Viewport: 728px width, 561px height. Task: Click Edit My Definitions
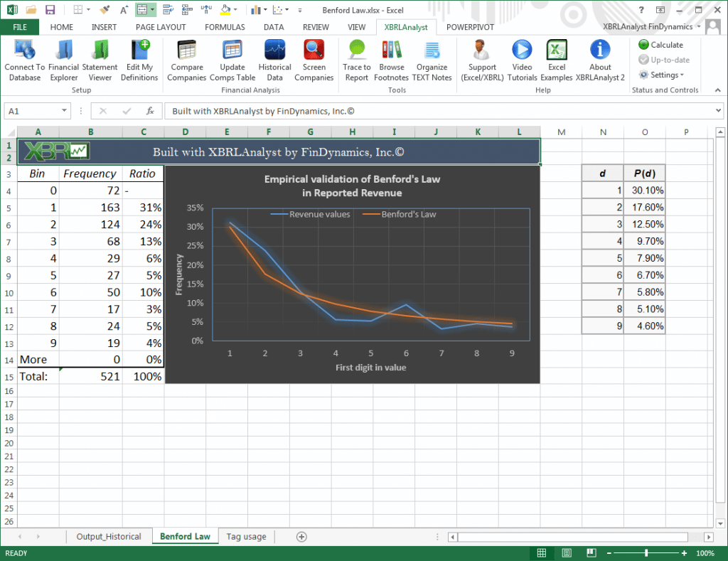coord(139,60)
